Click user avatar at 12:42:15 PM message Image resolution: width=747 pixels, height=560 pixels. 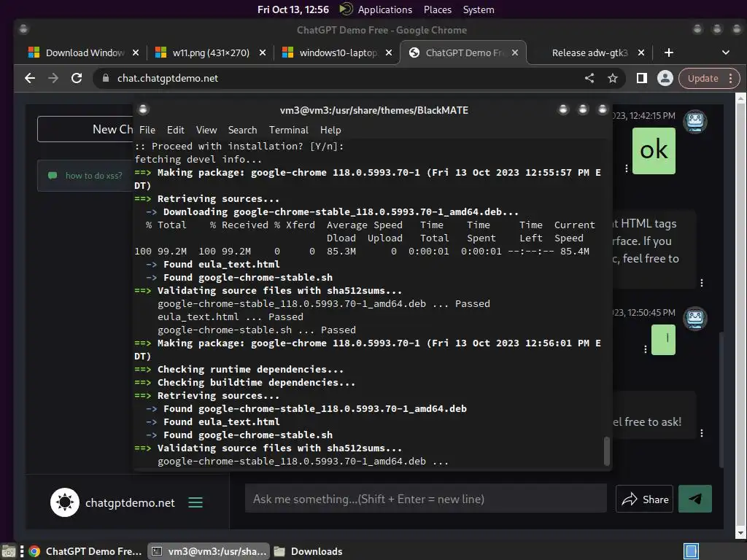(695, 122)
